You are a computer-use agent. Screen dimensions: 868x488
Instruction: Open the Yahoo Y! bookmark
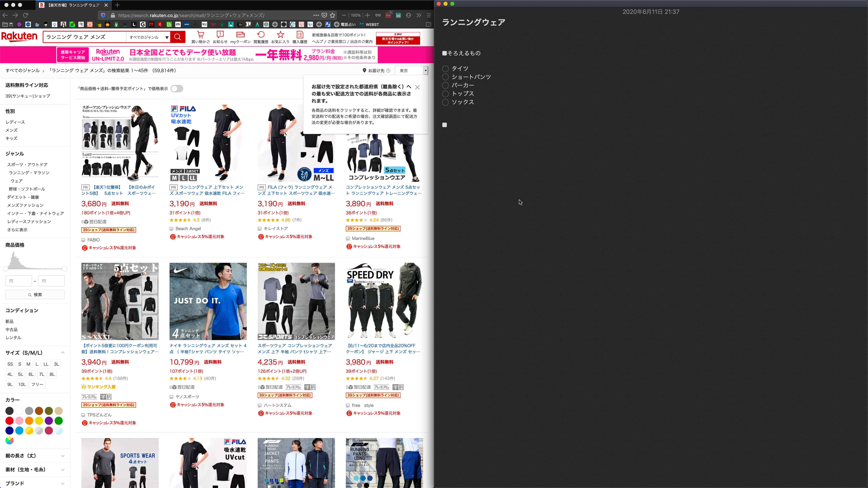tap(213, 25)
